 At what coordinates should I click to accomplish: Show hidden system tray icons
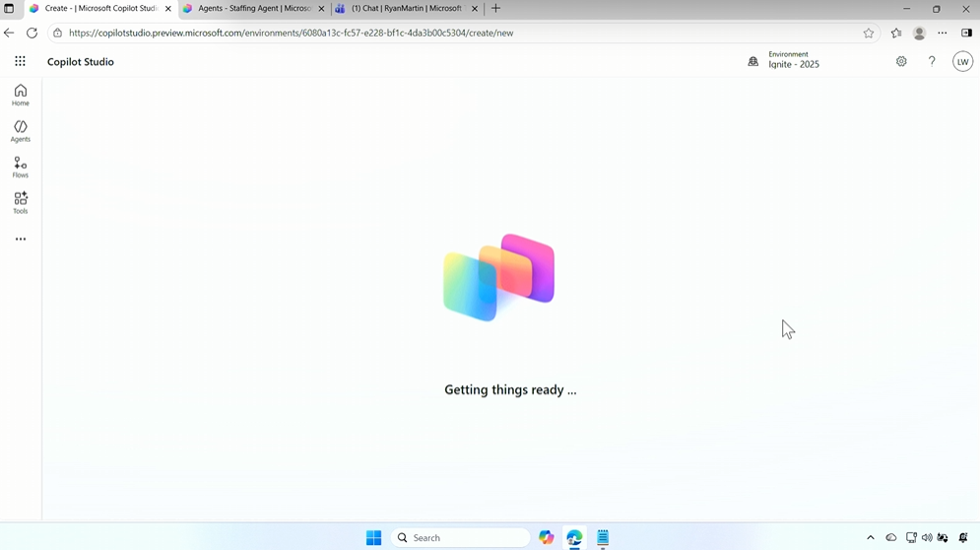coord(871,537)
